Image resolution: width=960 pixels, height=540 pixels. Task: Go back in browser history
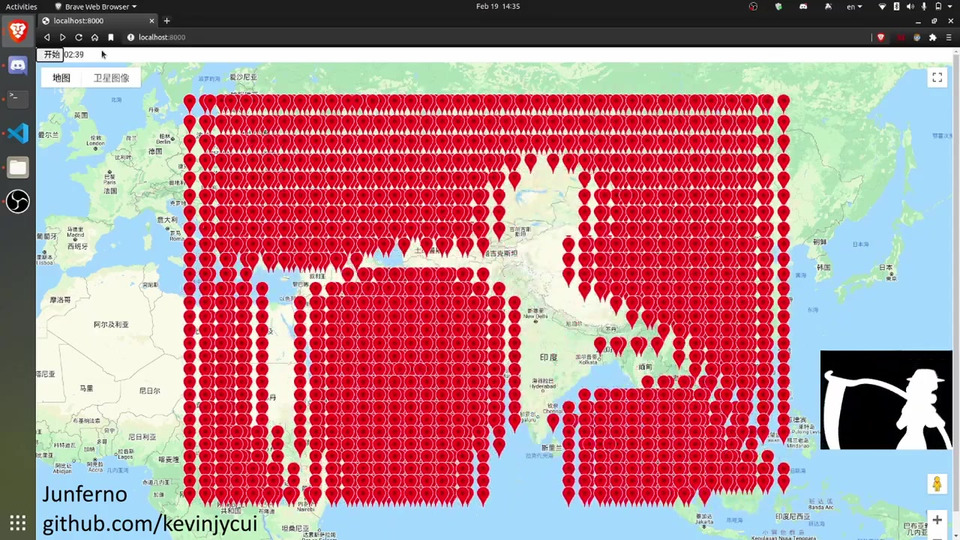coord(47,37)
